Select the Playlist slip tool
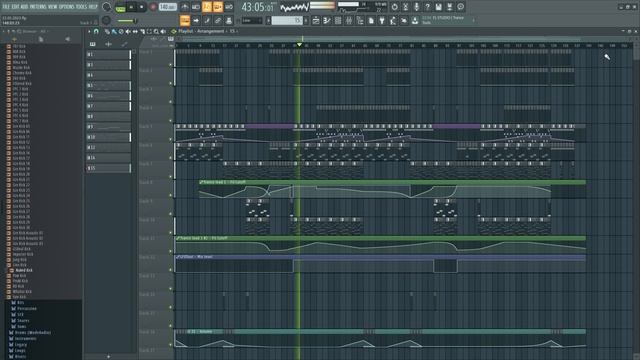Image resolution: width=640 pixels, height=360 pixels. coord(135,31)
